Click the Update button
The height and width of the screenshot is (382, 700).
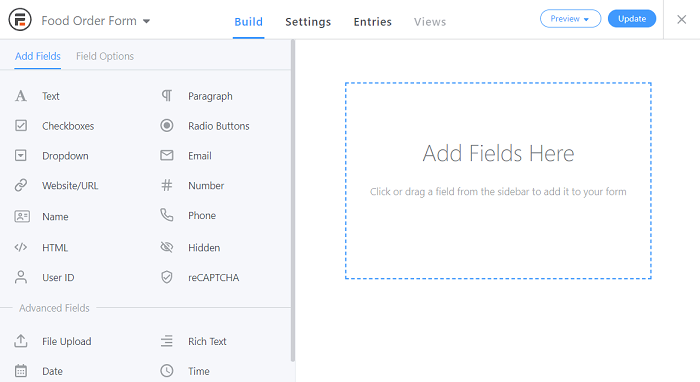[632, 19]
